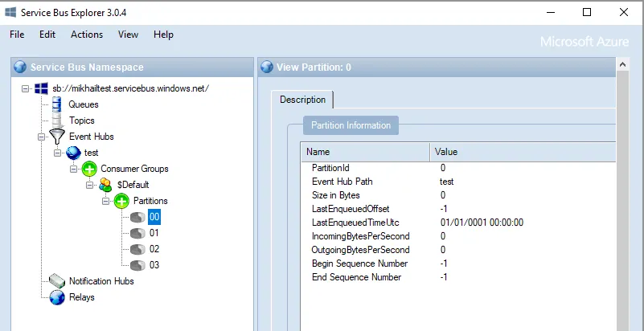This screenshot has width=644, height=331.
Task: Open the Actions menu
Action: point(87,35)
